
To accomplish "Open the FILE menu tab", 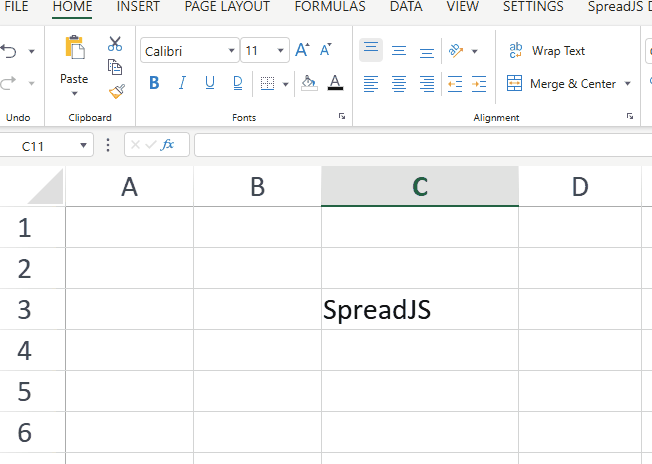I will [x=15, y=7].
